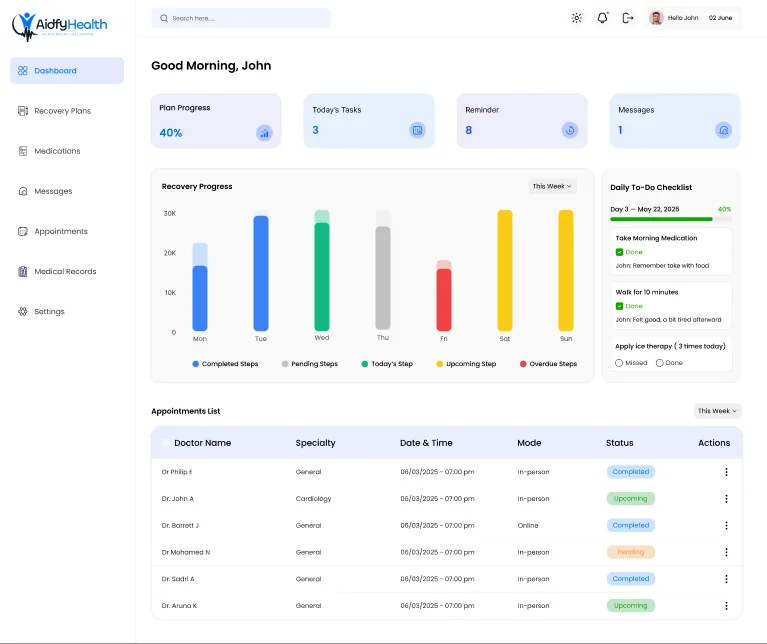Click the green daily checklist progress bar

[661, 219]
